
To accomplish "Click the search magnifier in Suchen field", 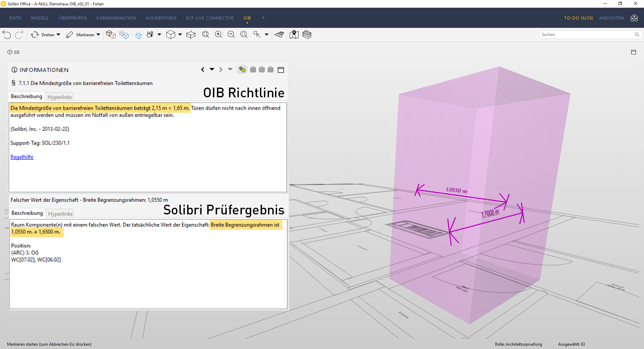I will pyautogui.click(x=637, y=35).
